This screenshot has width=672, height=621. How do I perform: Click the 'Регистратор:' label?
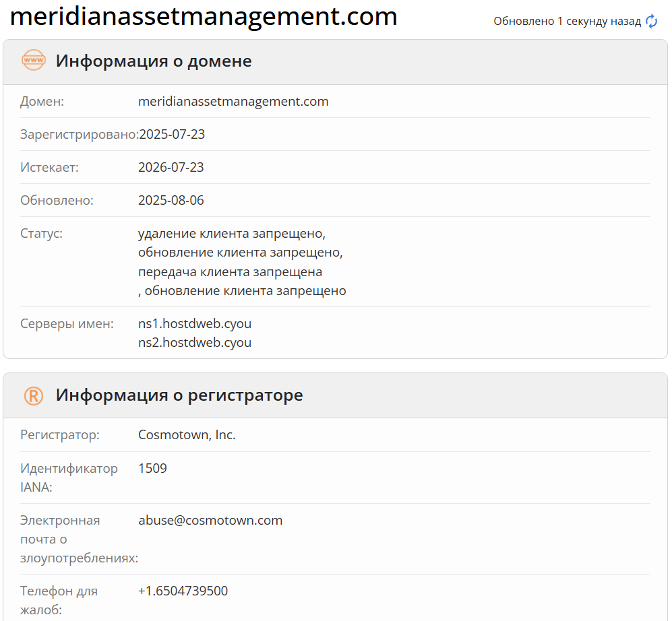(x=59, y=435)
